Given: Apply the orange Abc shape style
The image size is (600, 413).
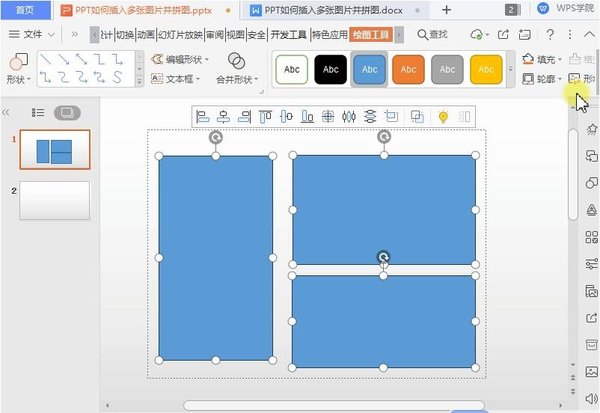Looking at the screenshot, I should pyautogui.click(x=408, y=70).
